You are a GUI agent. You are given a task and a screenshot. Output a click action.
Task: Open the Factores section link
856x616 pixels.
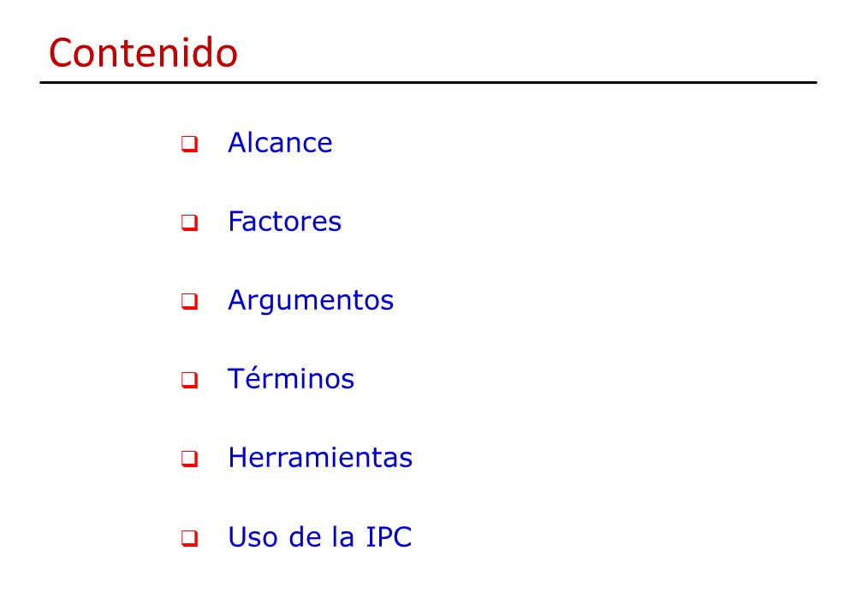tap(284, 222)
